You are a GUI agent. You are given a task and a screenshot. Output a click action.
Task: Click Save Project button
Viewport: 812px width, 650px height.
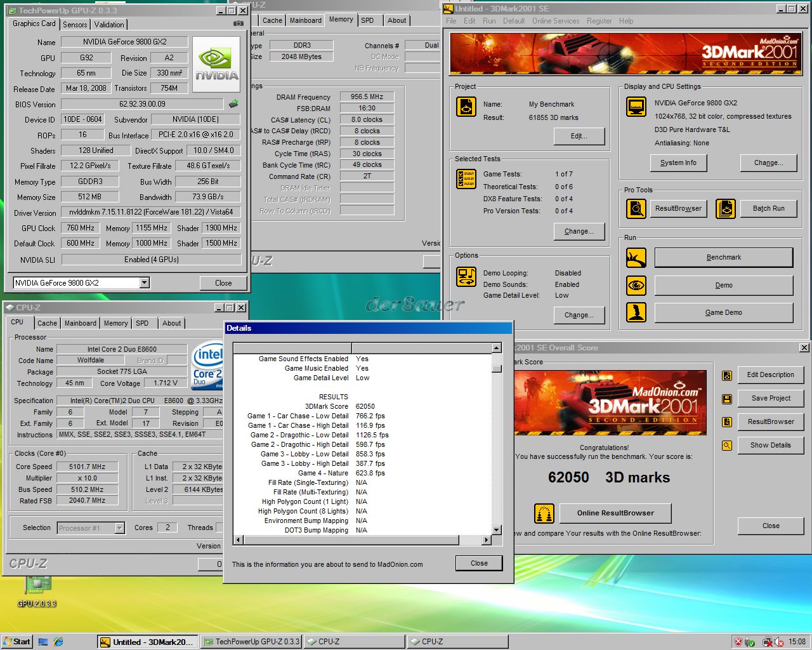coord(771,398)
